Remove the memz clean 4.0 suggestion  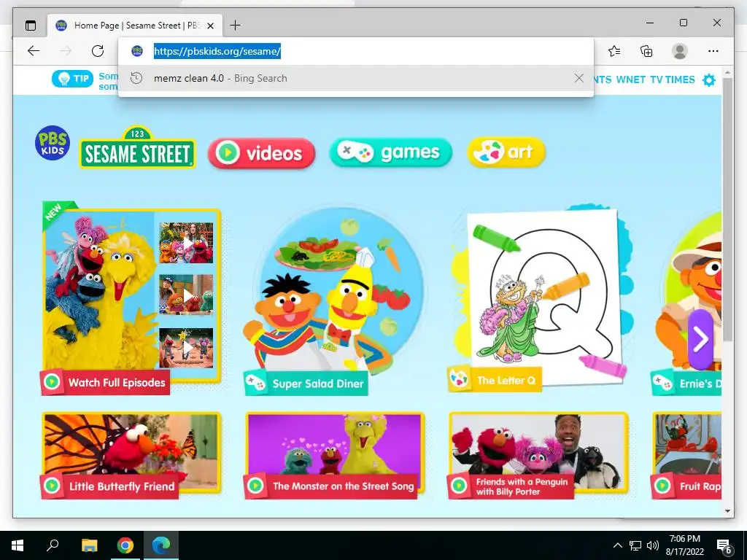click(578, 78)
